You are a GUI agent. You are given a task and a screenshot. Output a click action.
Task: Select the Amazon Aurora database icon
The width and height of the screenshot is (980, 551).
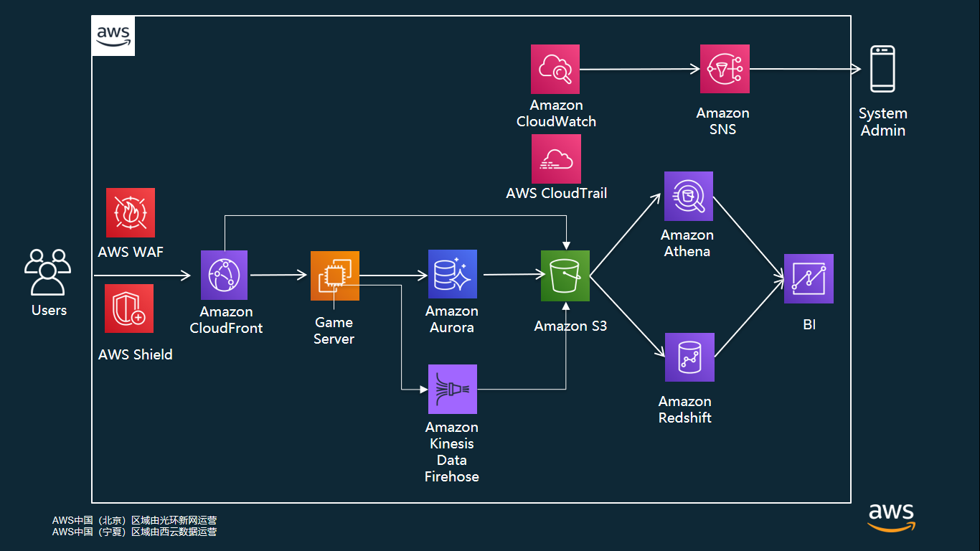click(453, 274)
